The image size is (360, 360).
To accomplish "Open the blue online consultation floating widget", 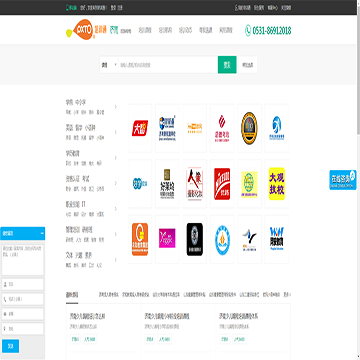I will tap(343, 179).
